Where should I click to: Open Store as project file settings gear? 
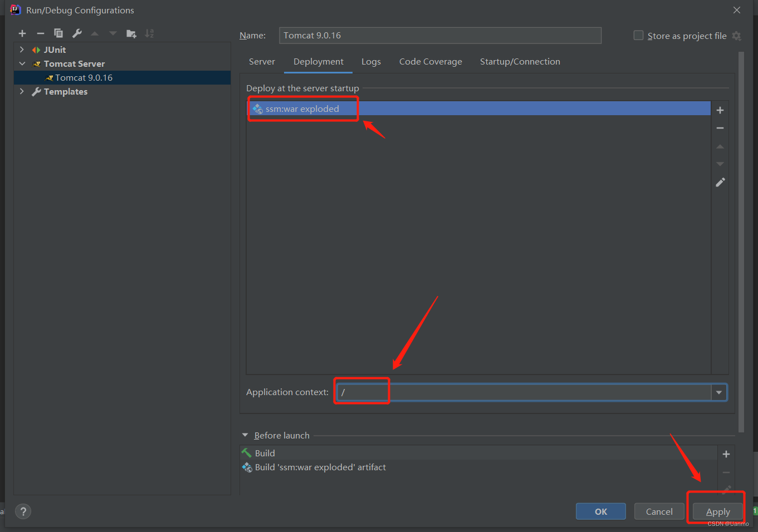point(736,36)
